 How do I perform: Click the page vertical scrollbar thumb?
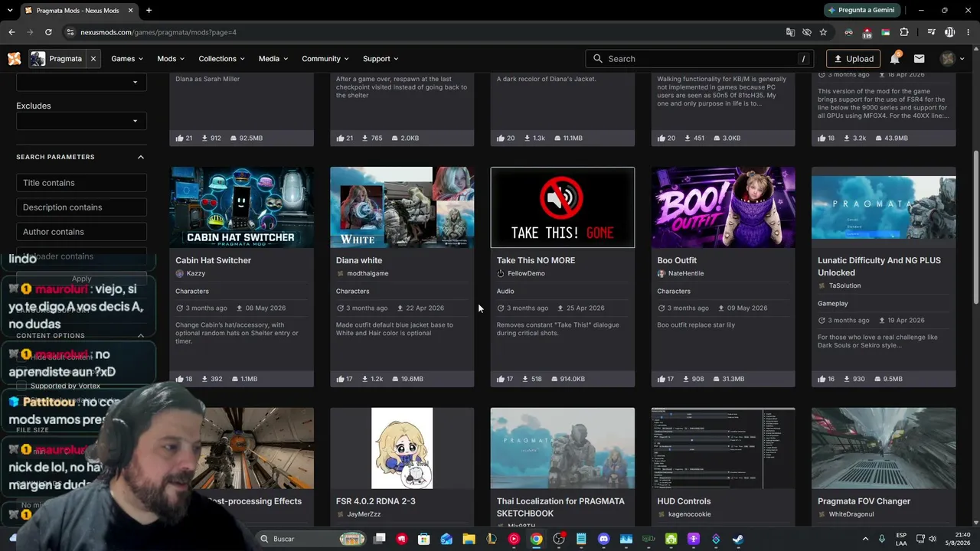975,227
